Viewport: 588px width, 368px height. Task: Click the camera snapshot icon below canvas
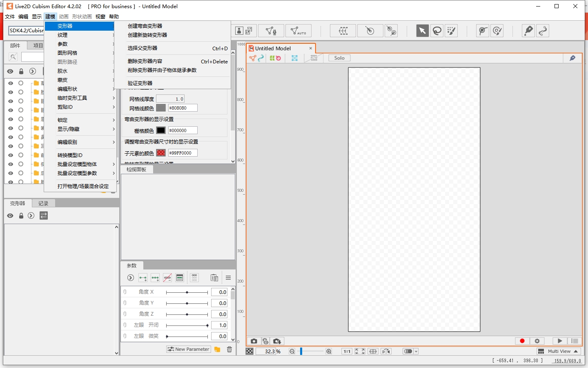pyautogui.click(x=254, y=341)
